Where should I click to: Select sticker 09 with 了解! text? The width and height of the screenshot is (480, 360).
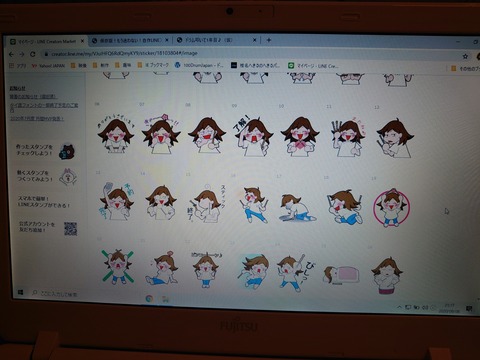point(253,135)
